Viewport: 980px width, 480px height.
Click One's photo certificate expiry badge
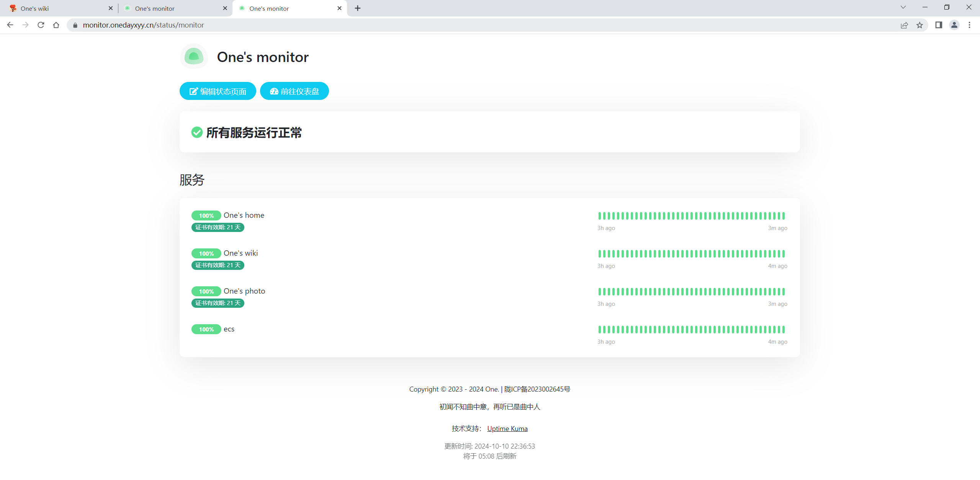tap(218, 303)
